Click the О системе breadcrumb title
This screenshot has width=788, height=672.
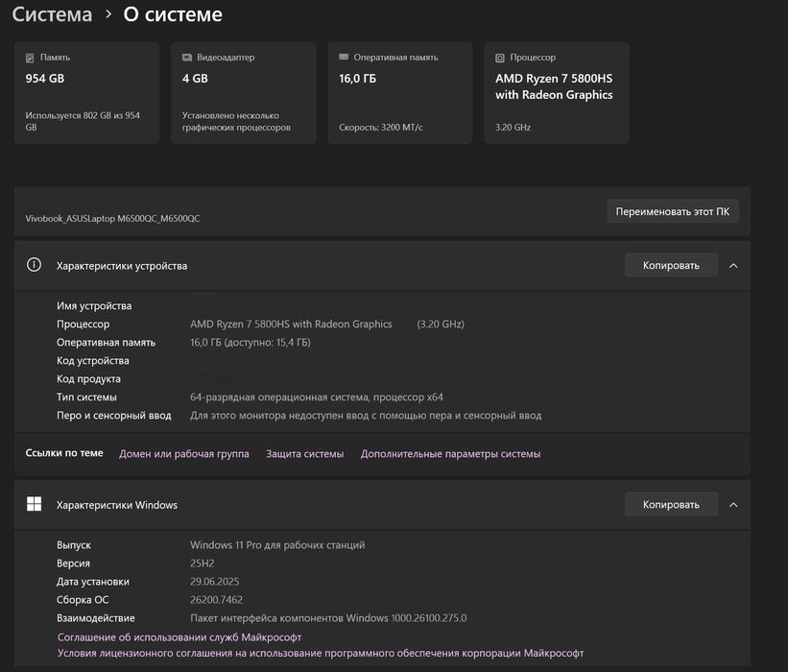tap(173, 14)
